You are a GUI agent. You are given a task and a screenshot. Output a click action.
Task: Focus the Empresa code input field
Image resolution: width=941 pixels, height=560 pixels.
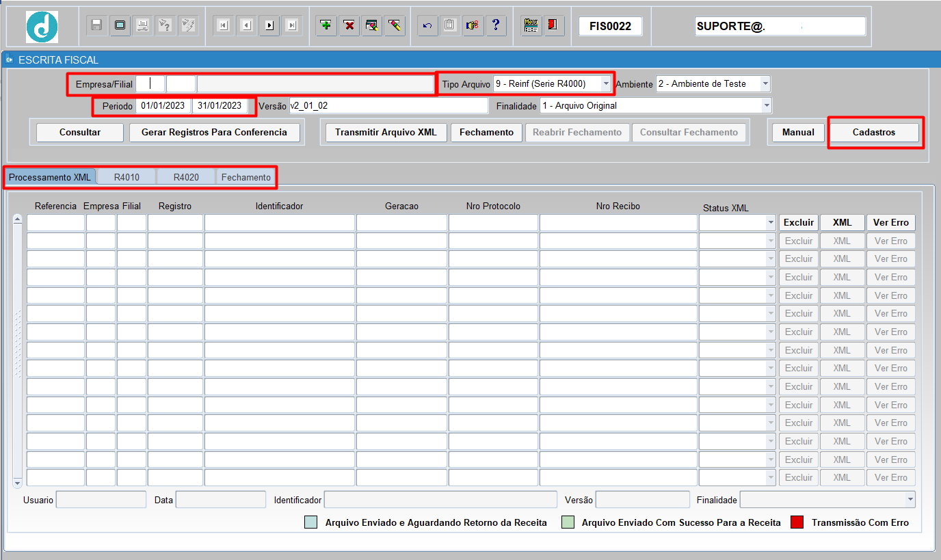coord(150,84)
